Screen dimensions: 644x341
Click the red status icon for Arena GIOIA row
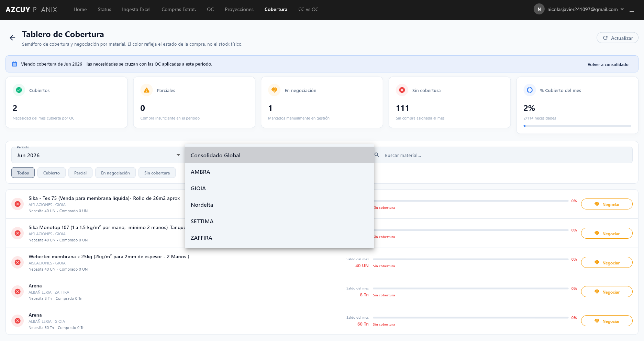pos(18,321)
